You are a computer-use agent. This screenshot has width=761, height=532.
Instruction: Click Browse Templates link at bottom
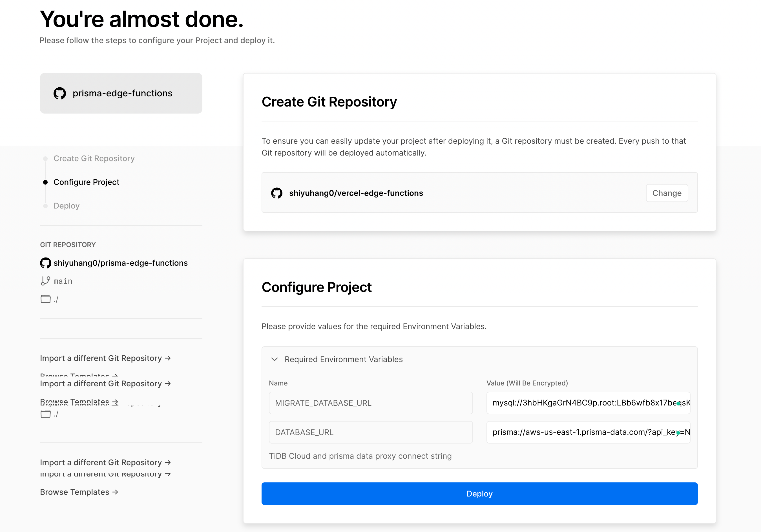(x=79, y=492)
